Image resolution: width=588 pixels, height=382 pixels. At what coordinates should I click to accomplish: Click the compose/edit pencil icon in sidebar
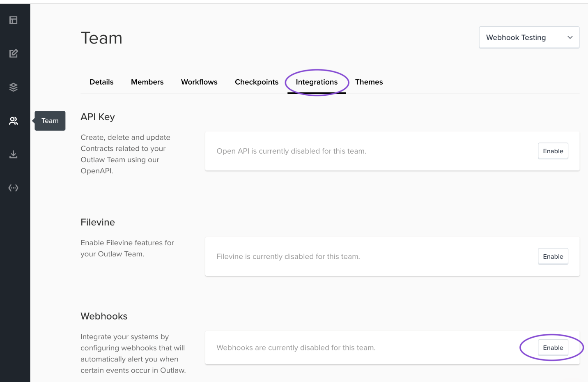point(14,53)
